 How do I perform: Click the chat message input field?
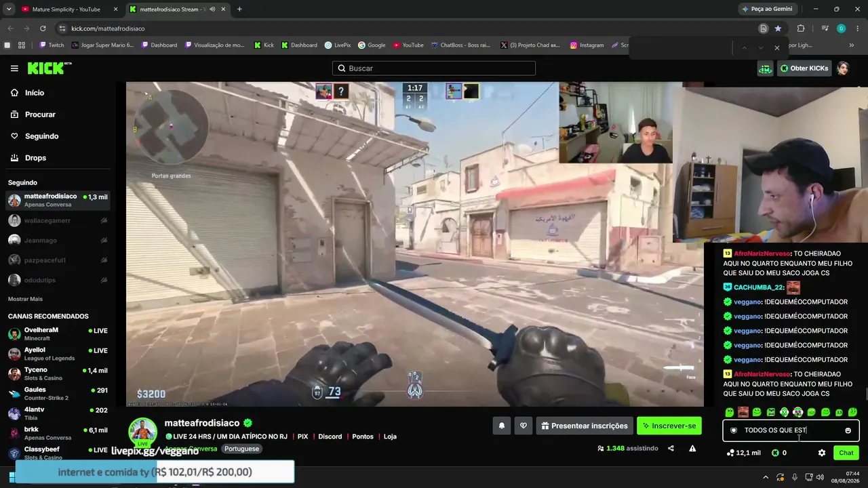pyautogui.click(x=791, y=430)
